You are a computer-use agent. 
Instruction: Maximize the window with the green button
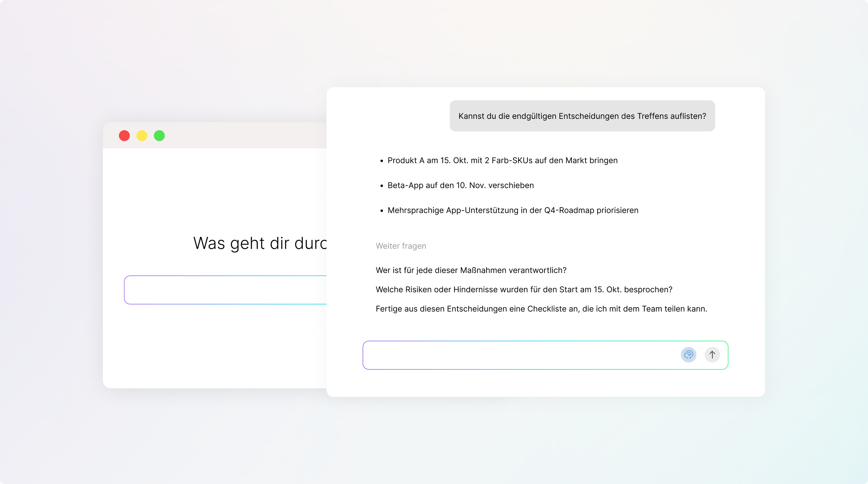point(159,136)
